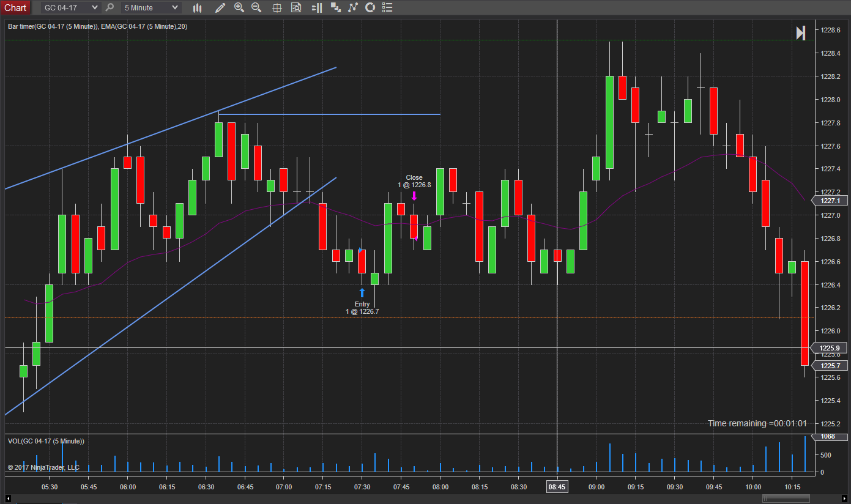The image size is (851, 504).
Task: Click the 05:30 time axis label
Action: coord(50,487)
